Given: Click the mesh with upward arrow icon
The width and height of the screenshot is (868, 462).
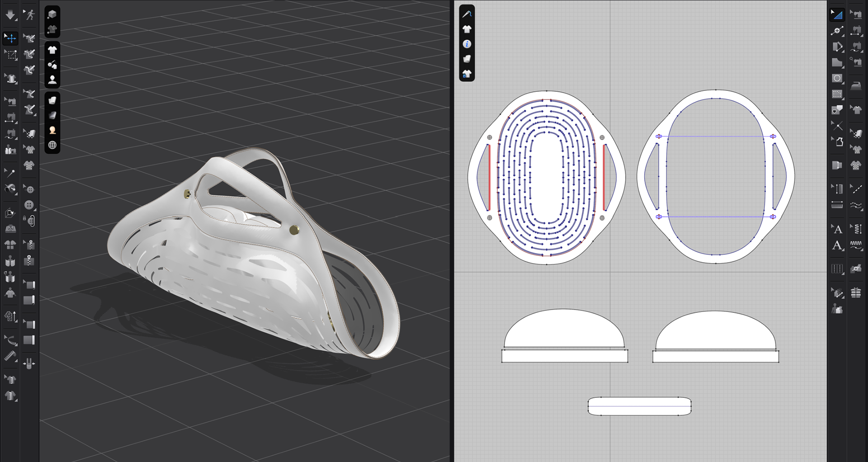Looking at the screenshot, I should point(10,316).
